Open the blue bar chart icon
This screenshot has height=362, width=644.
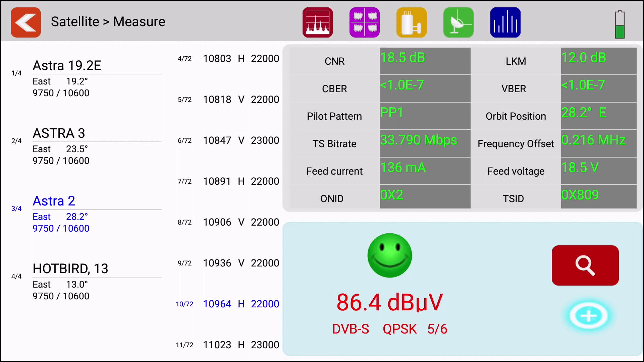pos(505,22)
